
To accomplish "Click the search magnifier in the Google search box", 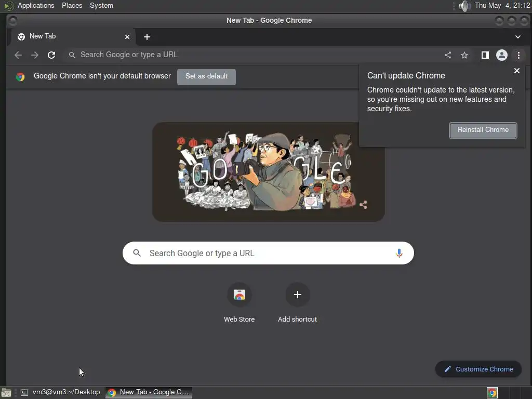I will click(137, 253).
